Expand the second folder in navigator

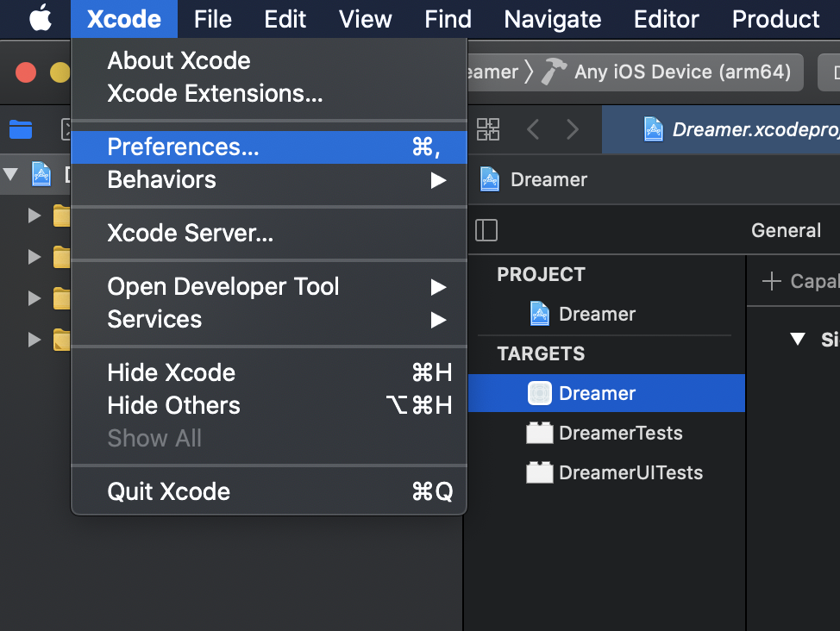34,257
